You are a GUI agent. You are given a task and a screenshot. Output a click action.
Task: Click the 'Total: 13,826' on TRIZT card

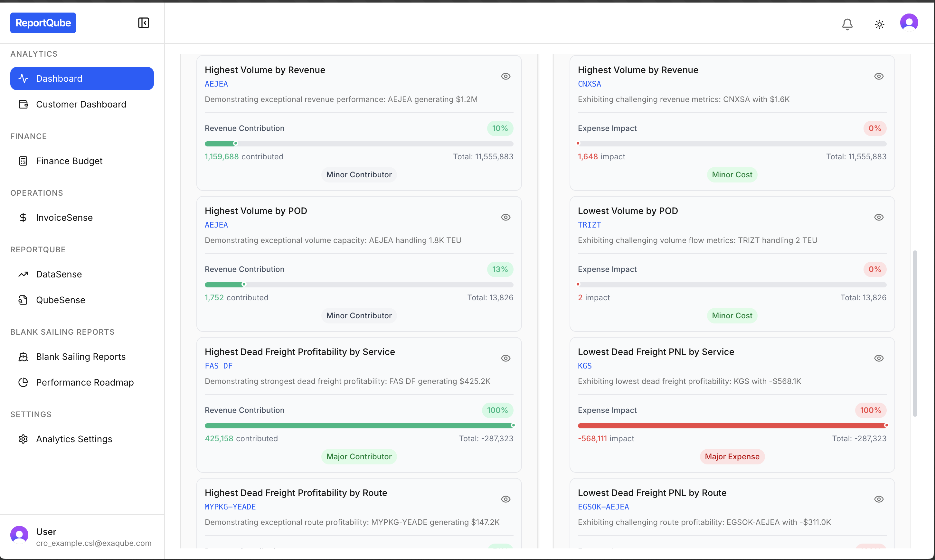[x=863, y=297]
